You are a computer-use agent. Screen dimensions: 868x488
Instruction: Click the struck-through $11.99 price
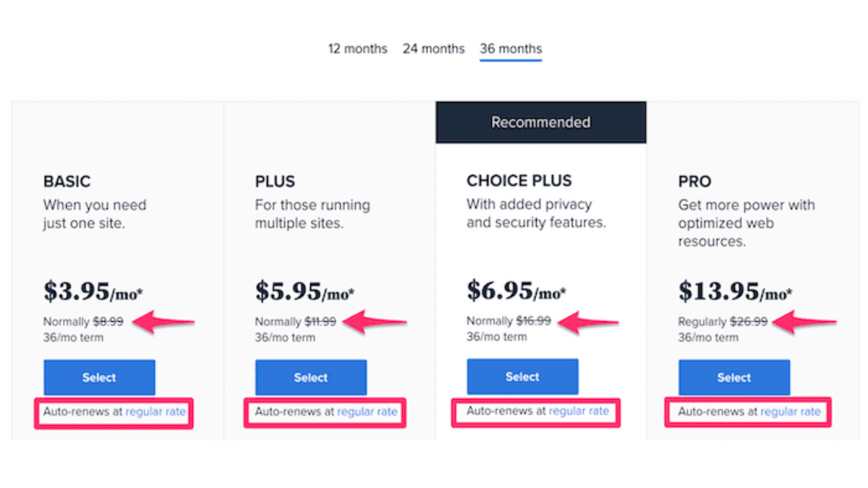320,322
